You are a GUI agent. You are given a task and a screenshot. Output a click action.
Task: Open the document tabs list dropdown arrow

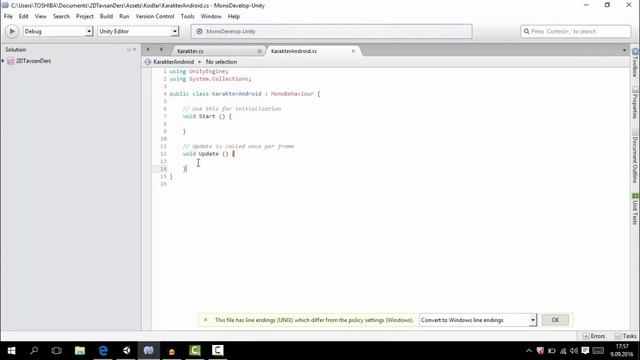624,50
